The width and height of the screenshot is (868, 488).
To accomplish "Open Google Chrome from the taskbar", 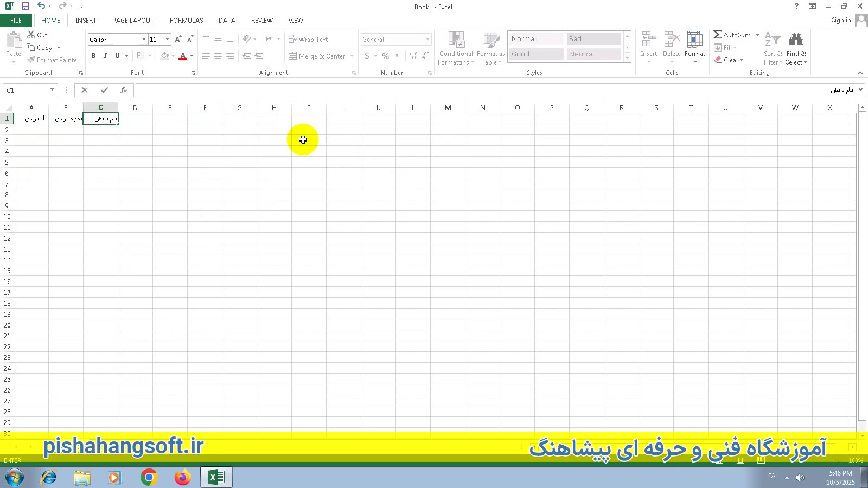I will [x=149, y=477].
